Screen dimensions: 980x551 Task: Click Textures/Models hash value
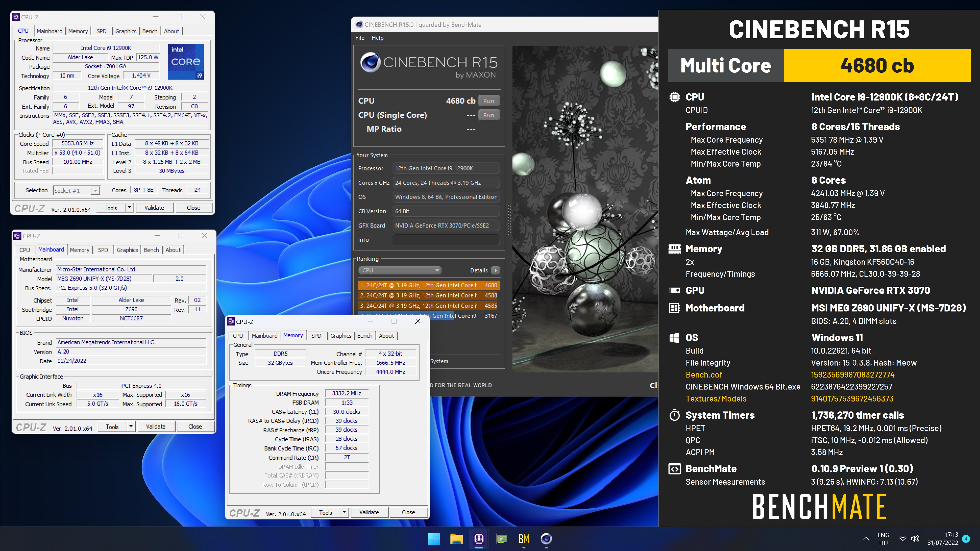tap(852, 398)
